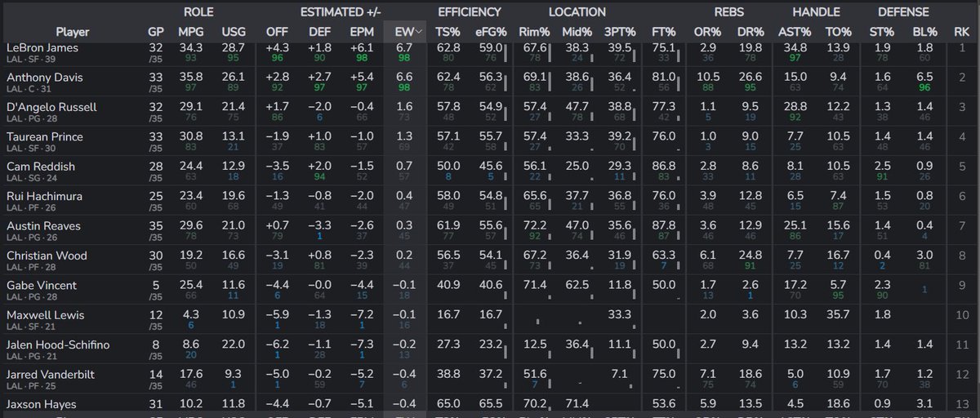Viewport: 980px width, 418px height.
Task: Click Jalen Hood-Schifino's USG value 22.0
Action: [234, 345]
